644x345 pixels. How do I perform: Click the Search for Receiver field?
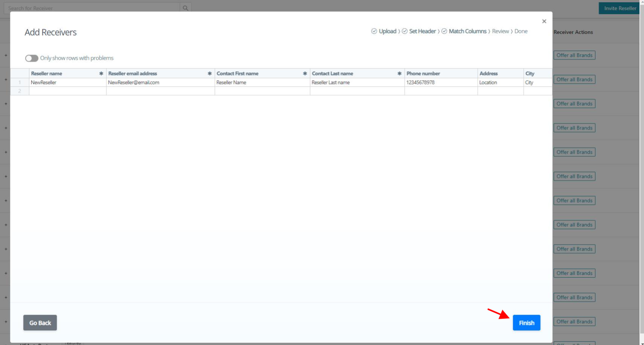click(x=91, y=8)
